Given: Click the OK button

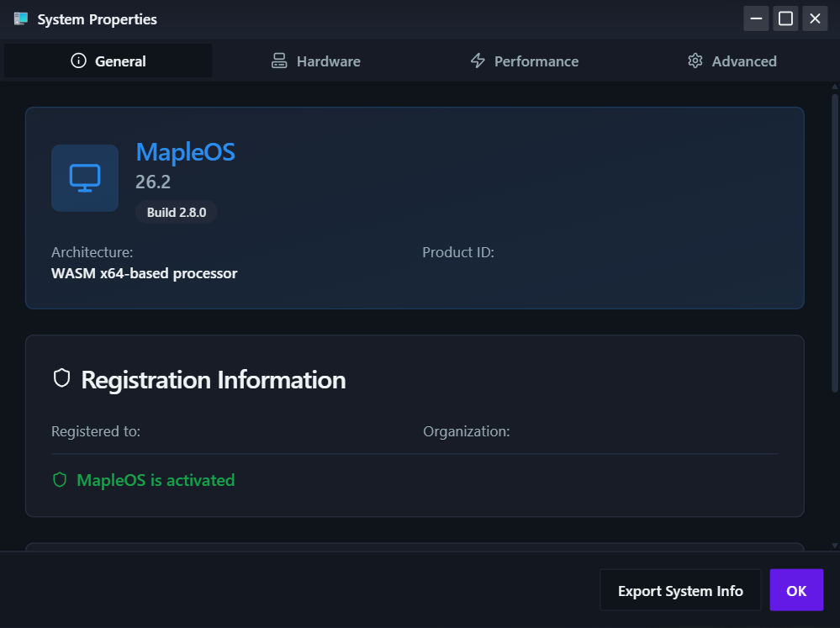Looking at the screenshot, I should pyautogui.click(x=796, y=590).
